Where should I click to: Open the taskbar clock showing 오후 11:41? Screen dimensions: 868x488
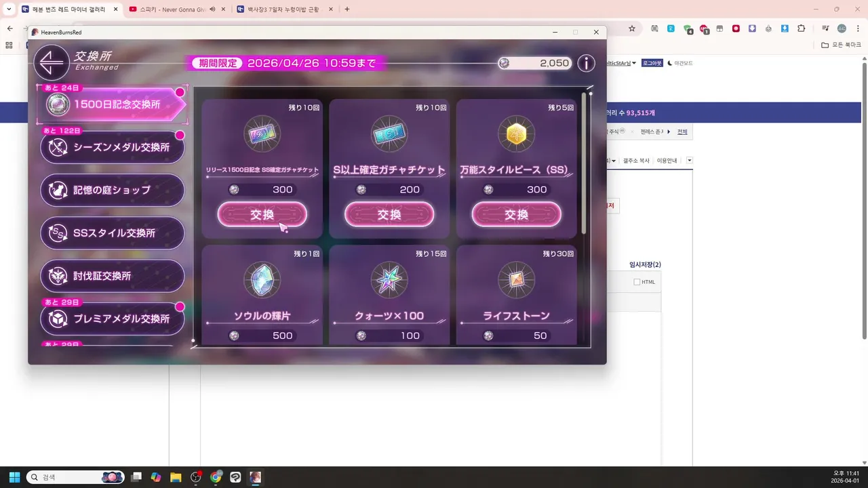coord(846,477)
